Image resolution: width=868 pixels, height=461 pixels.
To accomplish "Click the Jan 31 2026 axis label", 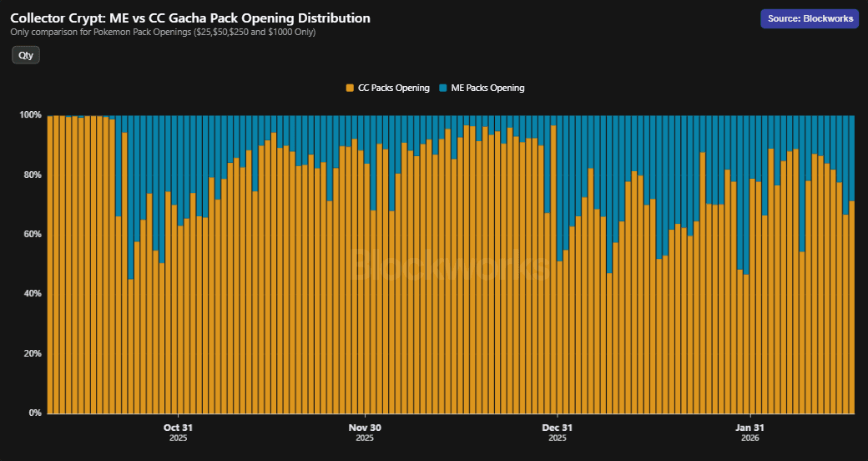I will point(749,433).
